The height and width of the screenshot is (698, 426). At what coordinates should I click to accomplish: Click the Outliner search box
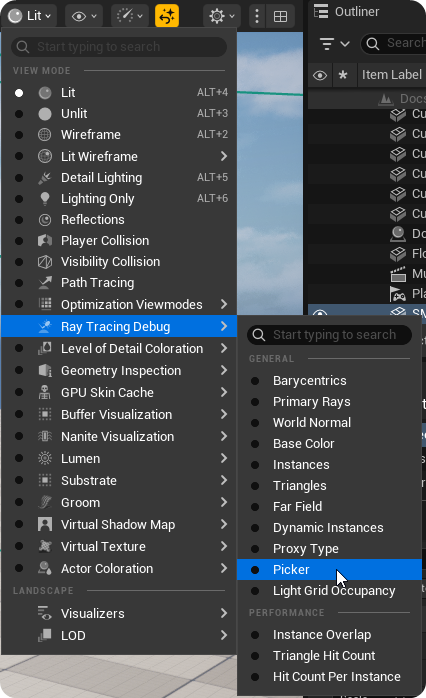393,43
